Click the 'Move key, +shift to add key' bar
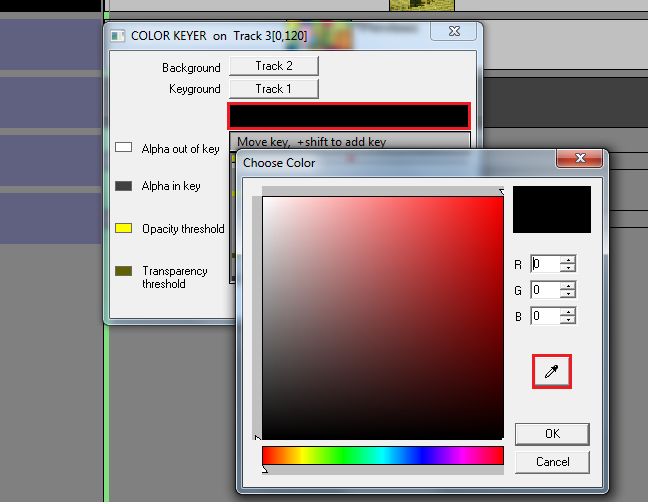The width and height of the screenshot is (648, 502). 350,142
